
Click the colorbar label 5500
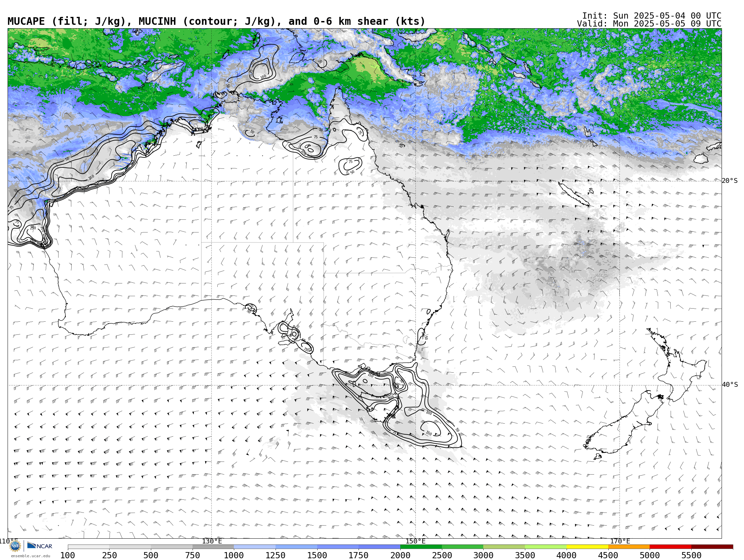[x=691, y=556]
